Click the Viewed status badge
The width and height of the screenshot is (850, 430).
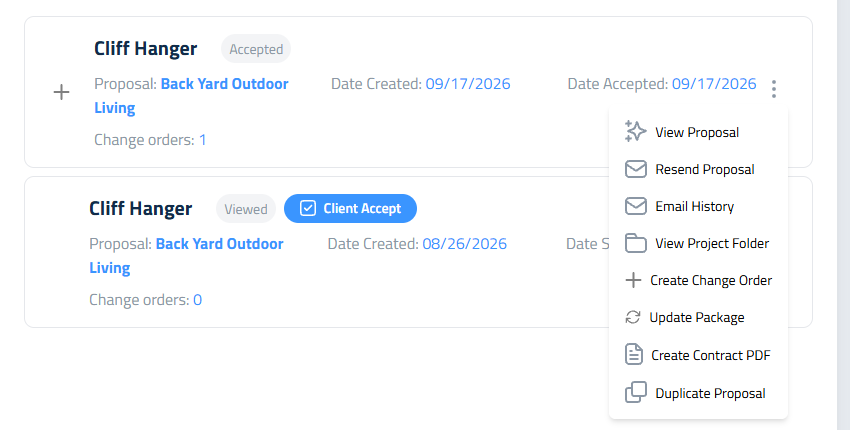[246, 209]
